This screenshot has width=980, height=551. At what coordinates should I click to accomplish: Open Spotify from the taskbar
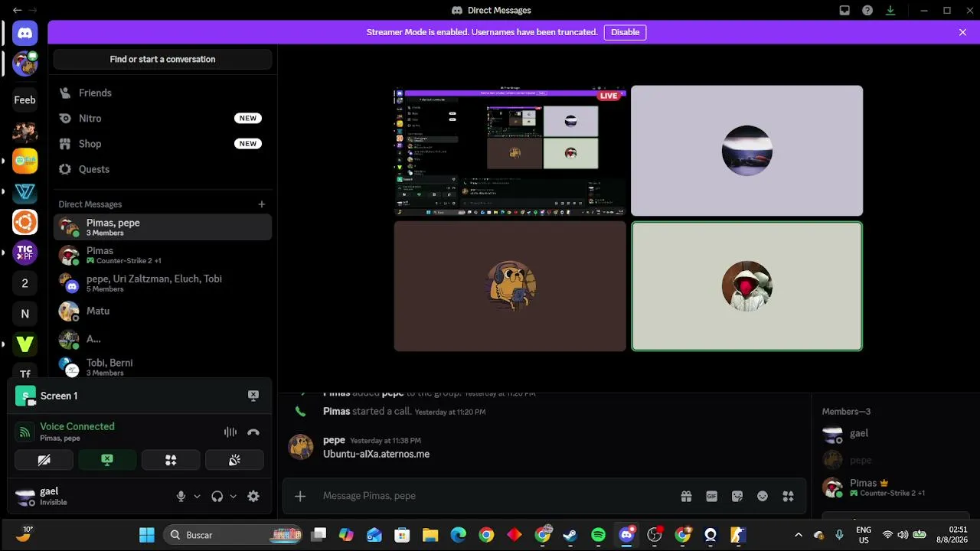(599, 535)
